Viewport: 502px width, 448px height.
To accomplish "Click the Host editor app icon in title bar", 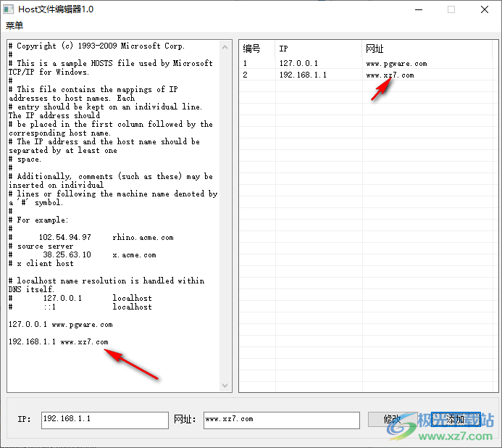I will (8, 9).
